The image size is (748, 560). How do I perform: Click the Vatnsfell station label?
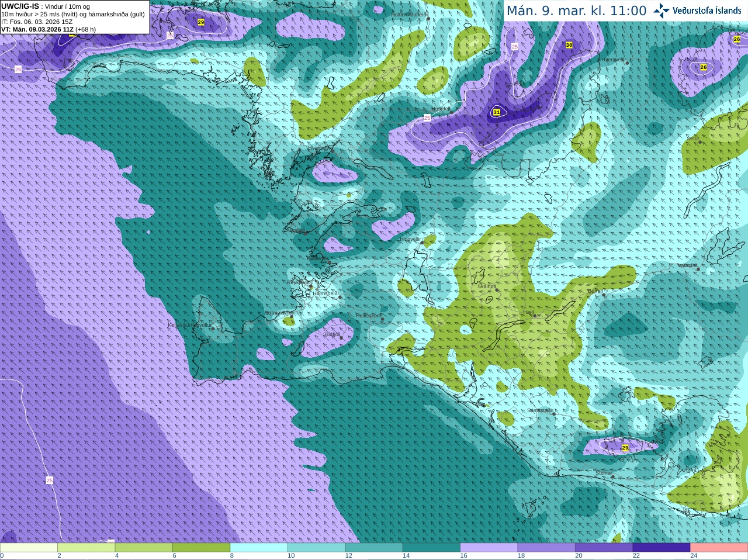(687, 265)
